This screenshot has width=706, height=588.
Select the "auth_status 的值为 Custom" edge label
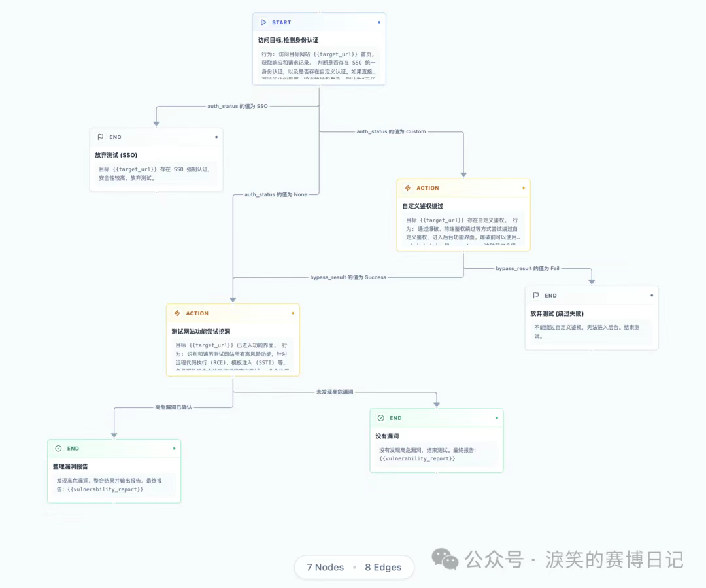tap(391, 131)
